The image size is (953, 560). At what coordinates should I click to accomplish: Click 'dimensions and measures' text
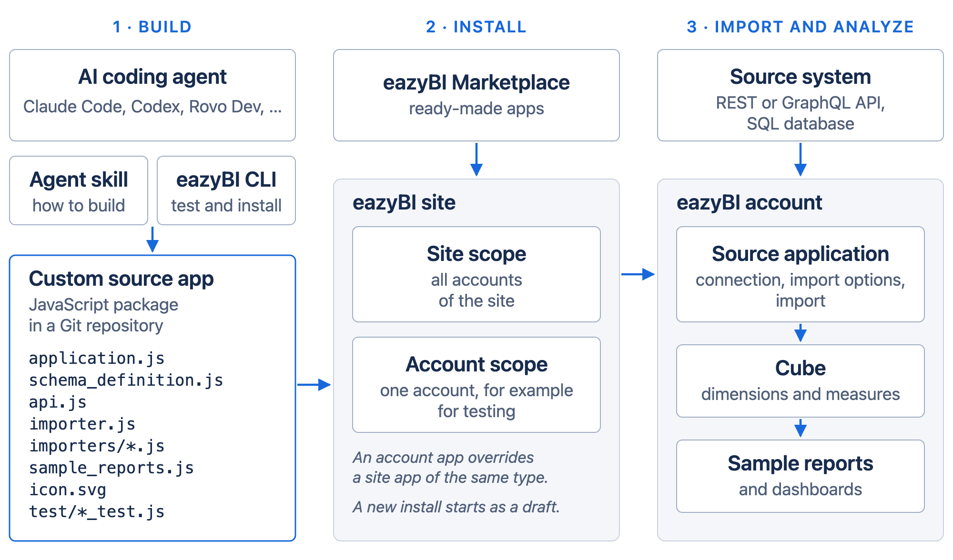pyautogui.click(x=801, y=394)
